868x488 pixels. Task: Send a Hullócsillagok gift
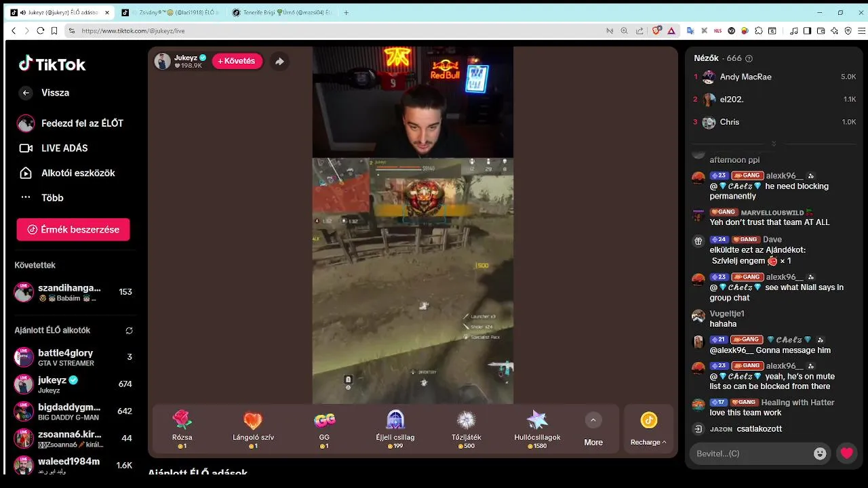point(537,429)
